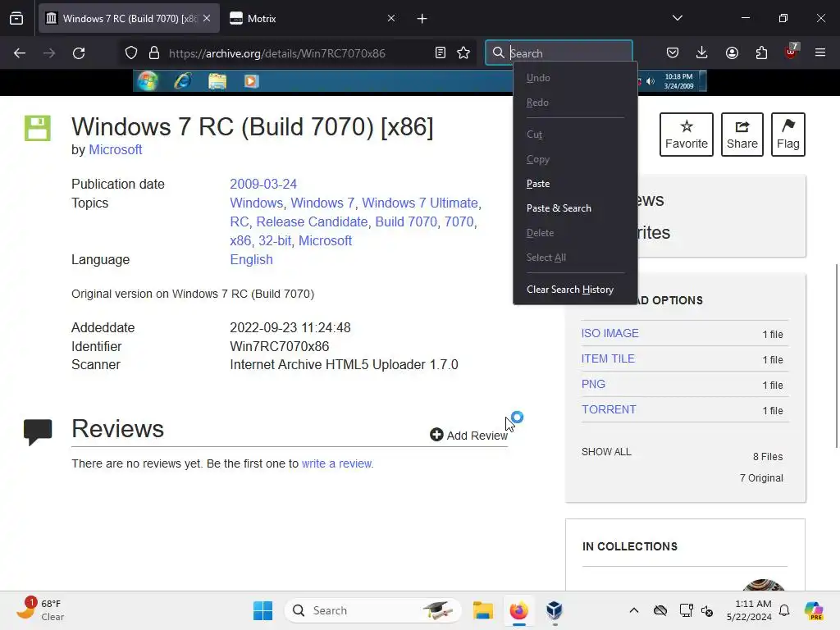The width and height of the screenshot is (840, 630).
Task: Open the Firefox account icon
Action: coord(732,53)
